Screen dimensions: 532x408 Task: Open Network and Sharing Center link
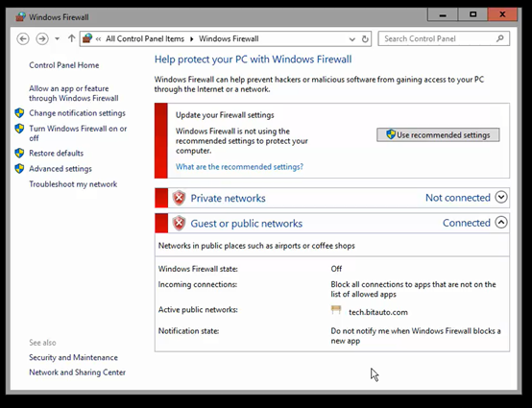pyautogui.click(x=77, y=372)
